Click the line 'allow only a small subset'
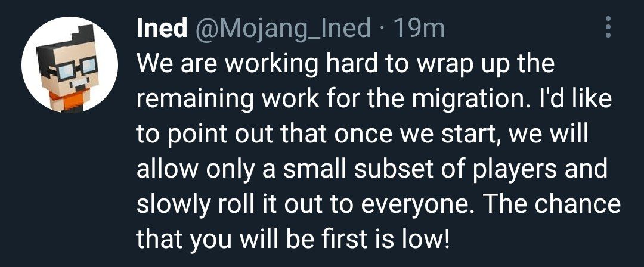Screen dimensions: 644x267 pyautogui.click(x=372, y=169)
